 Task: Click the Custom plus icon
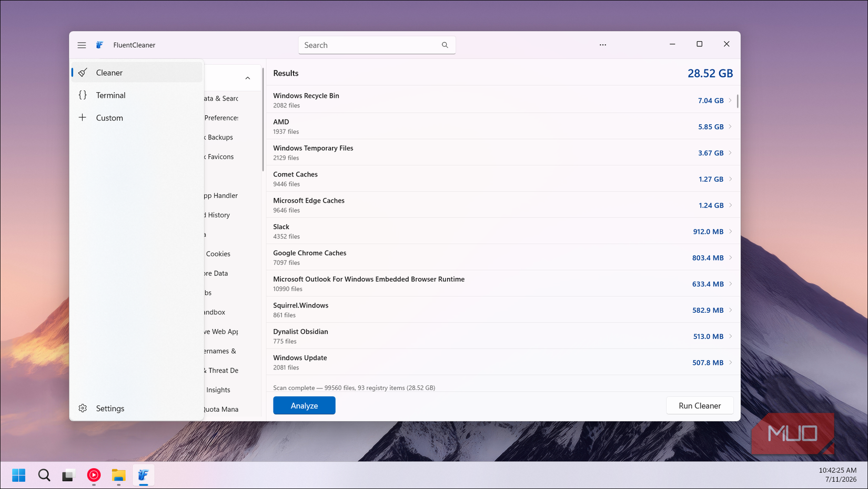tap(83, 117)
